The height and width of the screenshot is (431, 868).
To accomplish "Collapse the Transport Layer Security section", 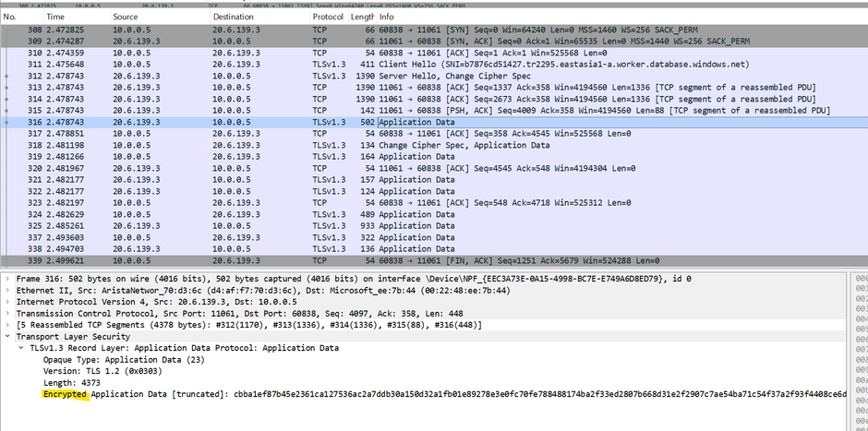I will point(7,336).
